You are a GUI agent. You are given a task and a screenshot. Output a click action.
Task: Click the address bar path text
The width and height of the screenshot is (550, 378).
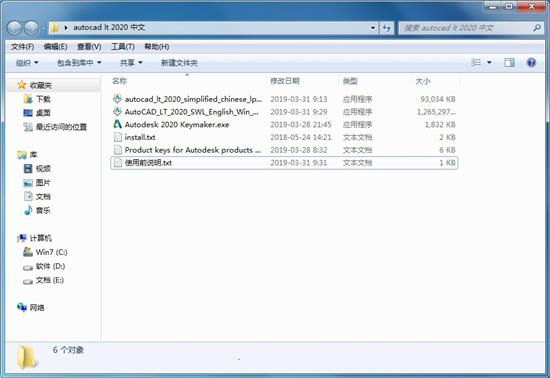(x=109, y=27)
